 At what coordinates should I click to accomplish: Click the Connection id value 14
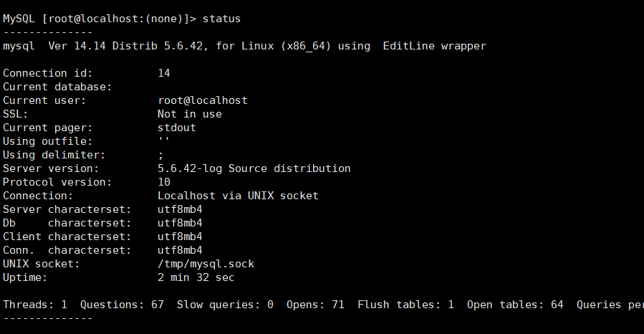[164, 73]
